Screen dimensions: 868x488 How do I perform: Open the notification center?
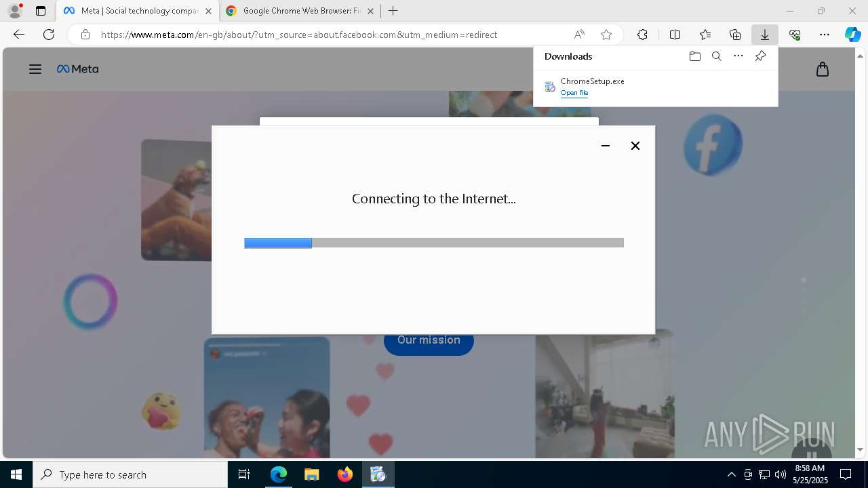[846, 474]
